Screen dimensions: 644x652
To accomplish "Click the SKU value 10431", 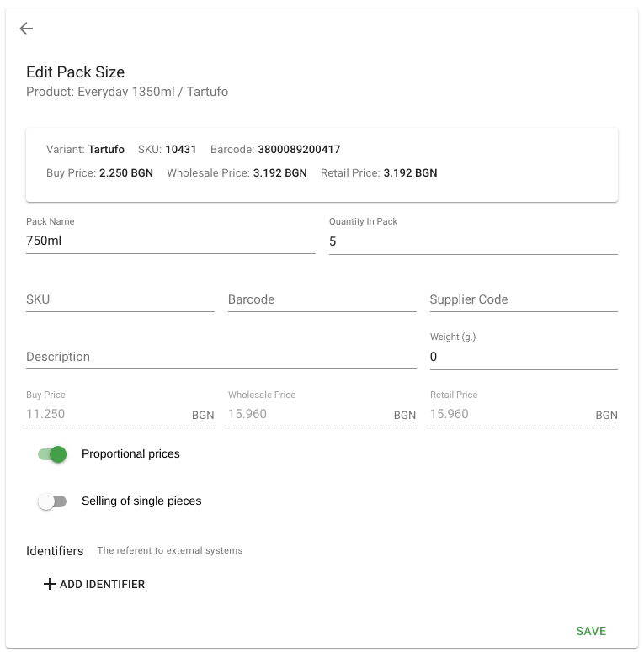I will pyautogui.click(x=180, y=149).
